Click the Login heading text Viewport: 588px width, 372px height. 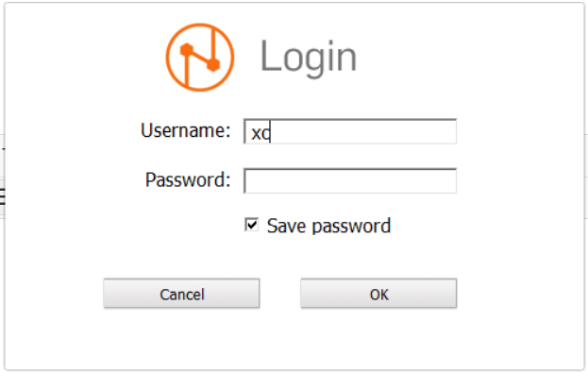[x=309, y=57]
